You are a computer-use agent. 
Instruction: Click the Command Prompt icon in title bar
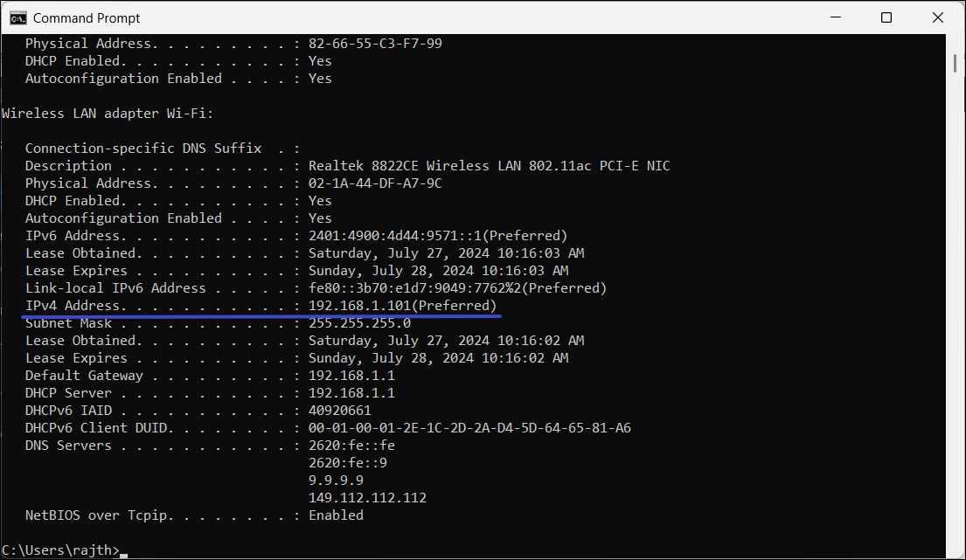point(17,17)
